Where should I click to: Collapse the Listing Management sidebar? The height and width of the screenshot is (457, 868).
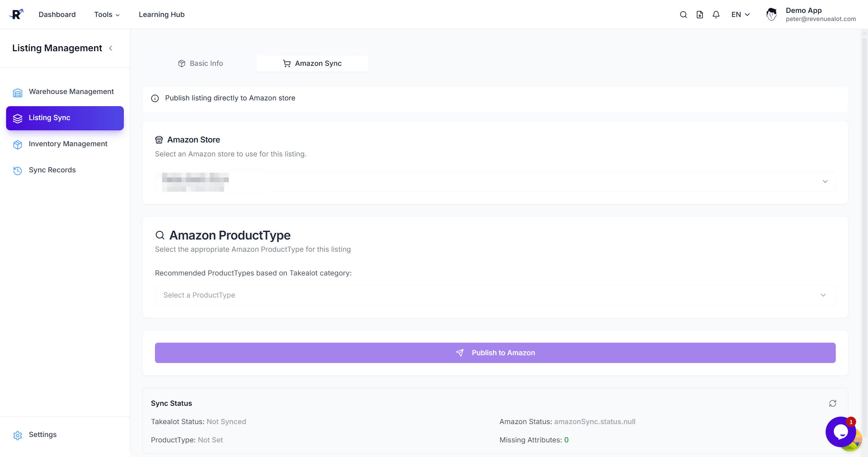pos(111,48)
